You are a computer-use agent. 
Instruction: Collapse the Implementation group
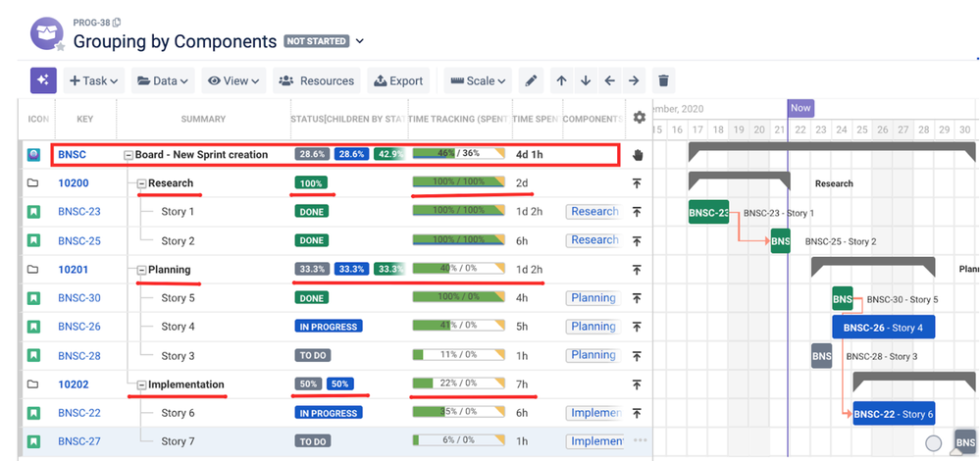(x=141, y=384)
